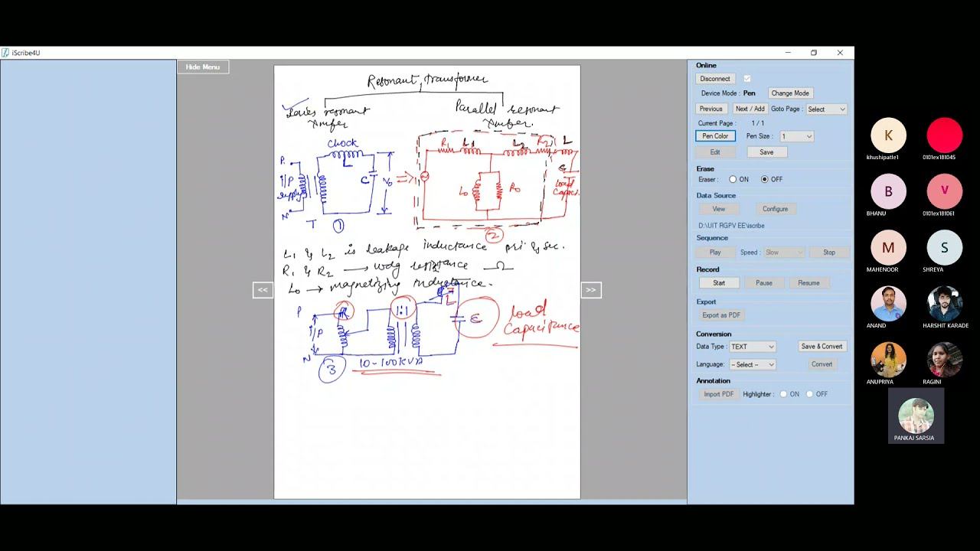Click ANAND participant photo
This screenshot has width=980, height=551.
(x=888, y=304)
